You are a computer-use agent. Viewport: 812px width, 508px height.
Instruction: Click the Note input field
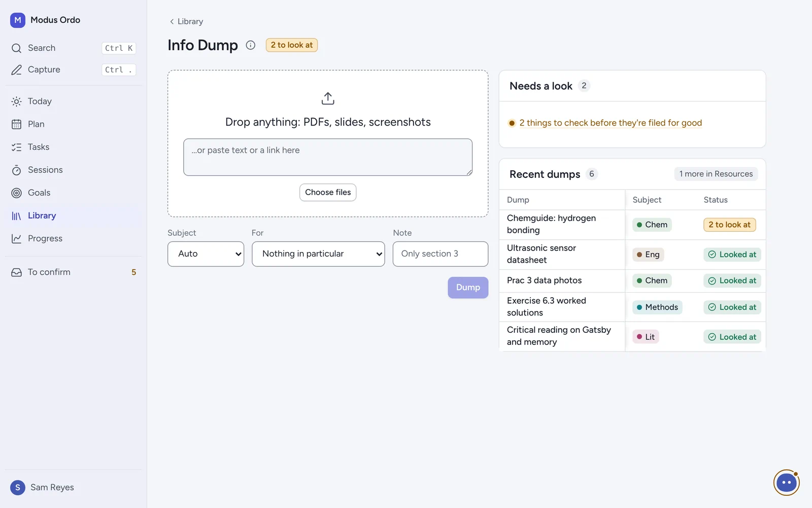click(x=441, y=254)
